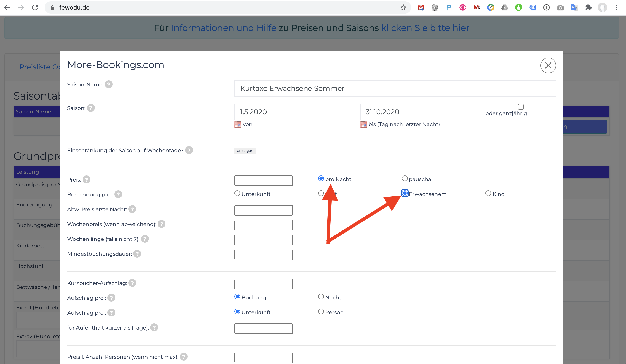
Task: Click the help icon next to Saison-Name
Action: tap(108, 84)
